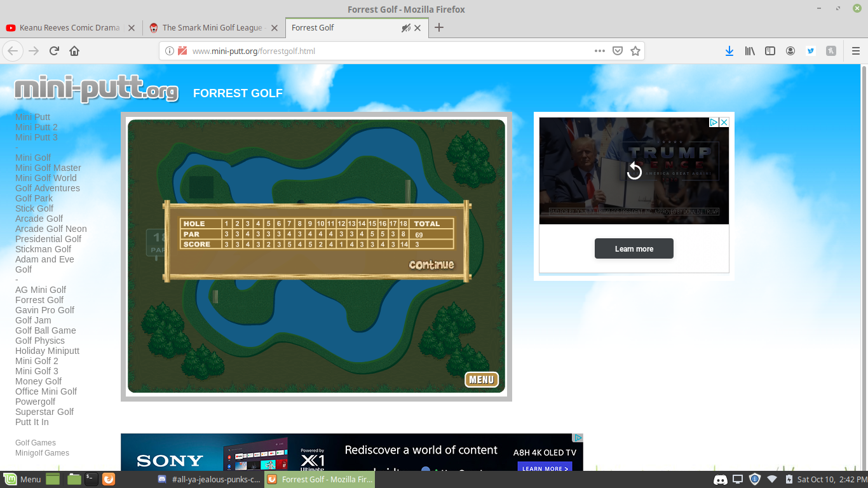Replay the Trump ad video
The width and height of the screenshot is (868, 488).
click(634, 170)
